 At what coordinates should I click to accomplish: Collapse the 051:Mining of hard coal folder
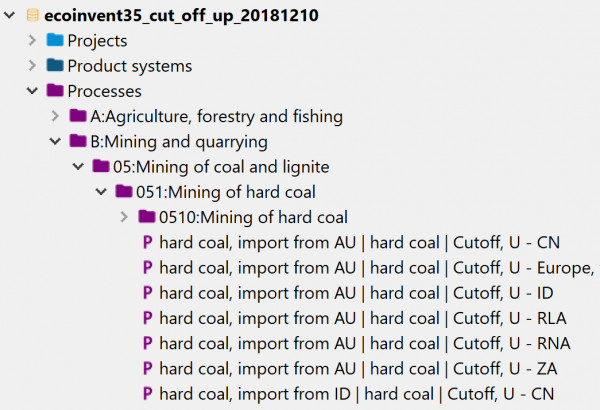pyautogui.click(x=101, y=192)
